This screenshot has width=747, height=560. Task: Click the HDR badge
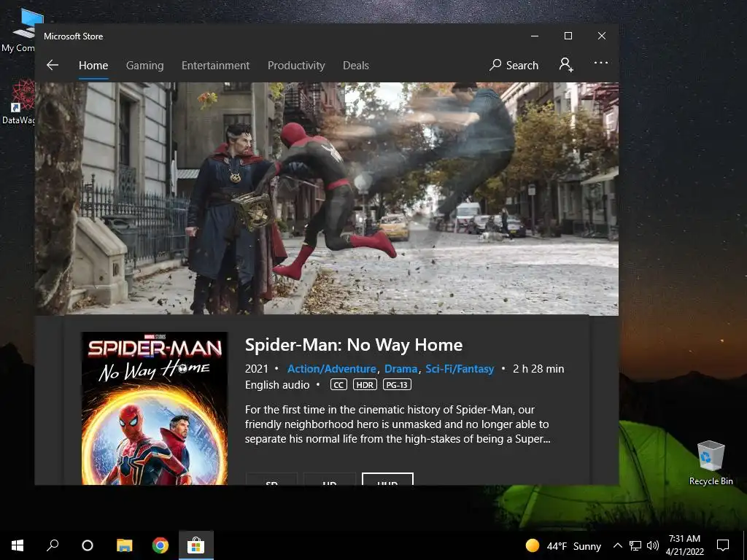coord(365,385)
